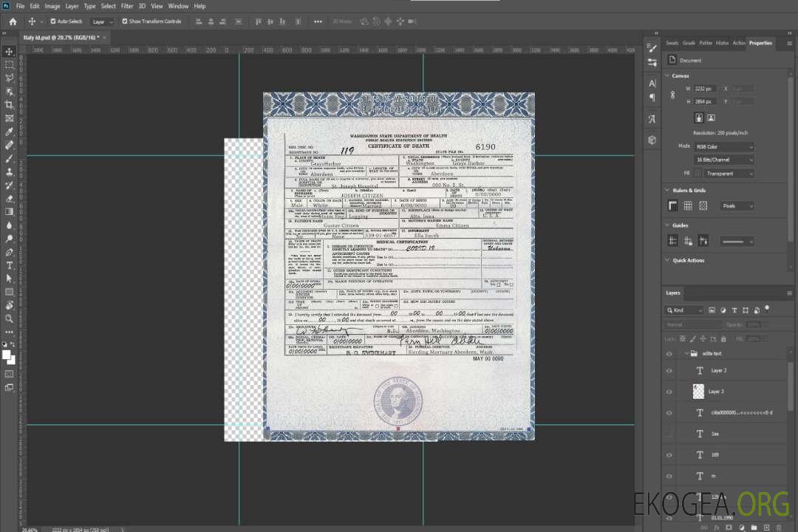This screenshot has width=798, height=532.
Task: Open the File menu
Action: (21, 6)
